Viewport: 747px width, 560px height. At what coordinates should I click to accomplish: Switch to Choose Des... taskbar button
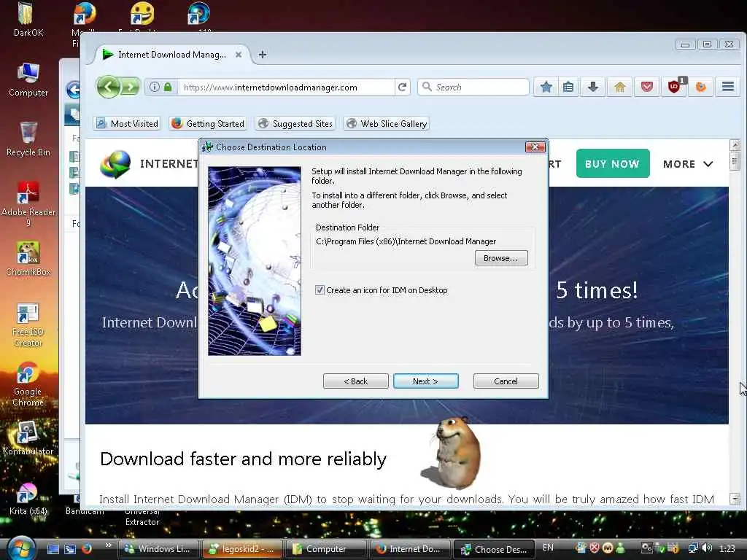(494, 549)
